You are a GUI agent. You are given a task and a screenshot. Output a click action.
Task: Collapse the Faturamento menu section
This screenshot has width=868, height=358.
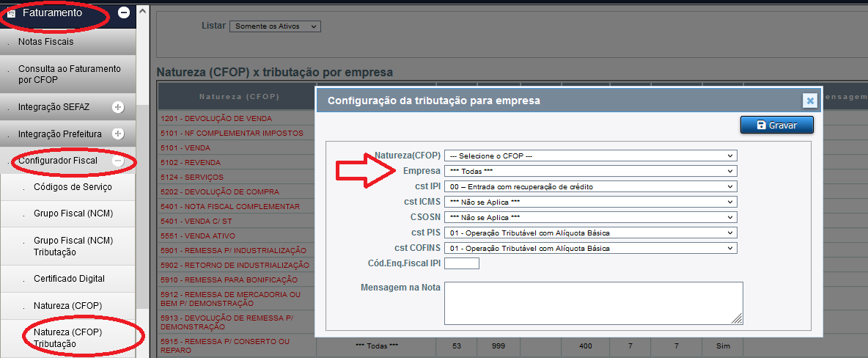tap(124, 12)
